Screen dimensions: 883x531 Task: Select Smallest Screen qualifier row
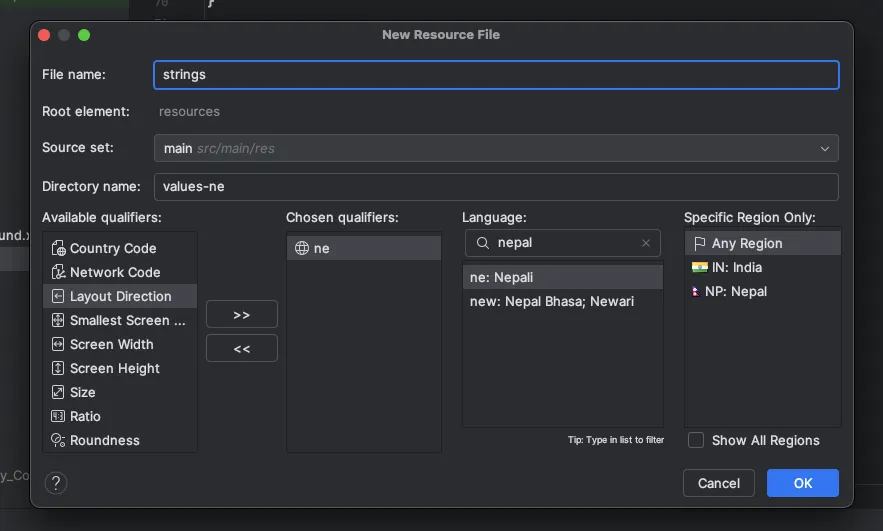[x=120, y=320]
